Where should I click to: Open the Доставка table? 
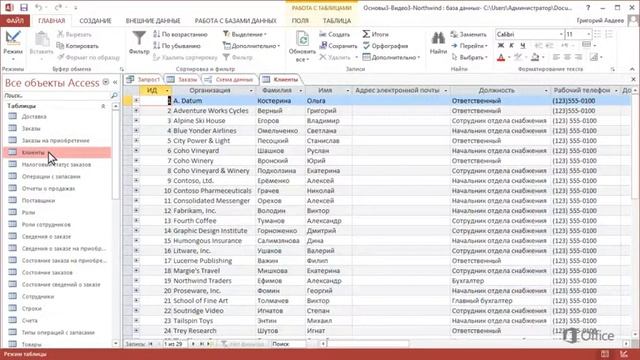click(x=34, y=117)
